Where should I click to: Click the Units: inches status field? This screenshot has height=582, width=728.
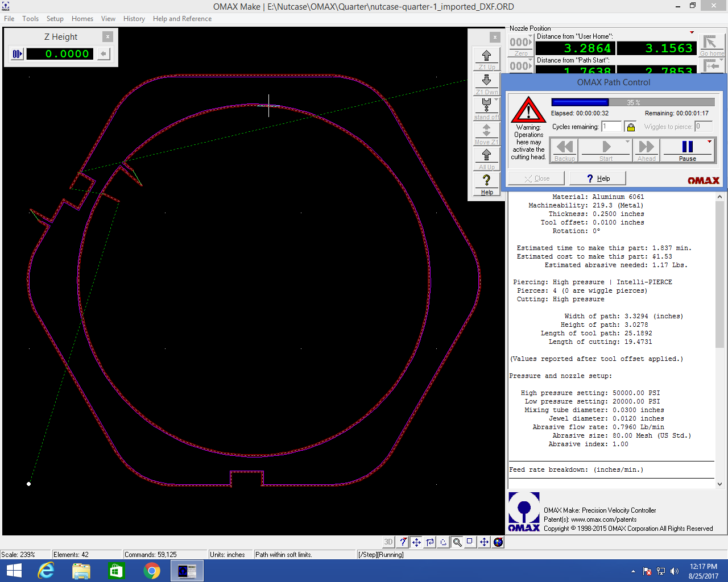(x=230, y=554)
